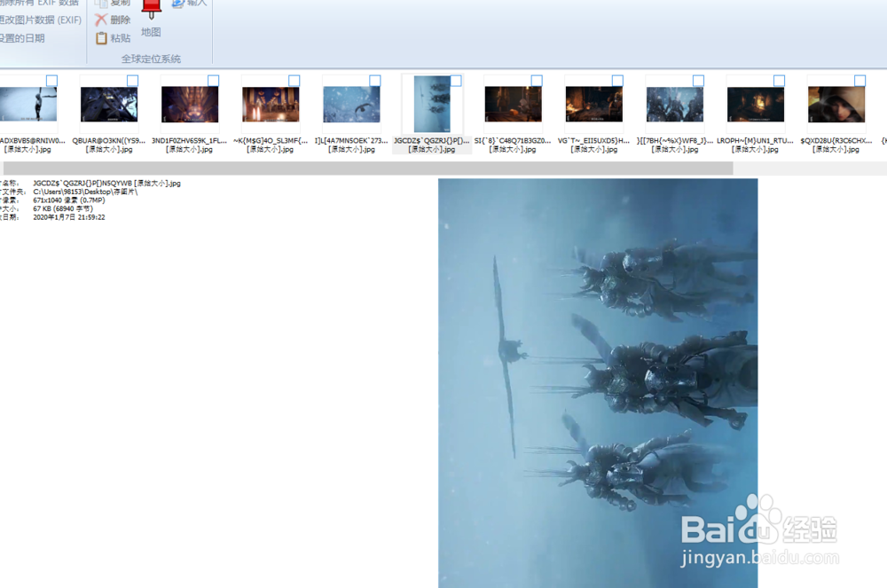Click 更改图片数据 (EXIF) in the ribbon
The image size is (887, 588).
pyautogui.click(x=41, y=20)
